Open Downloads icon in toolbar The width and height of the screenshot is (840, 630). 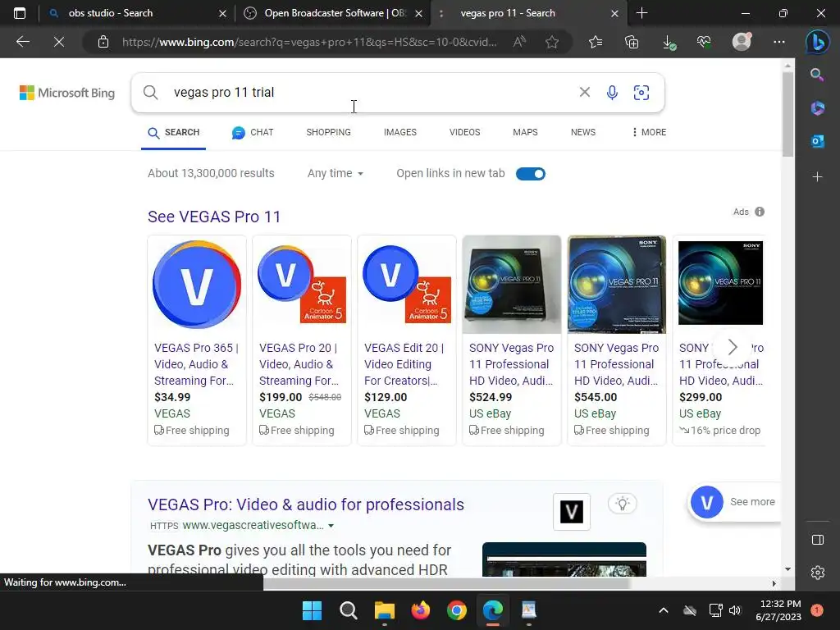(669, 42)
